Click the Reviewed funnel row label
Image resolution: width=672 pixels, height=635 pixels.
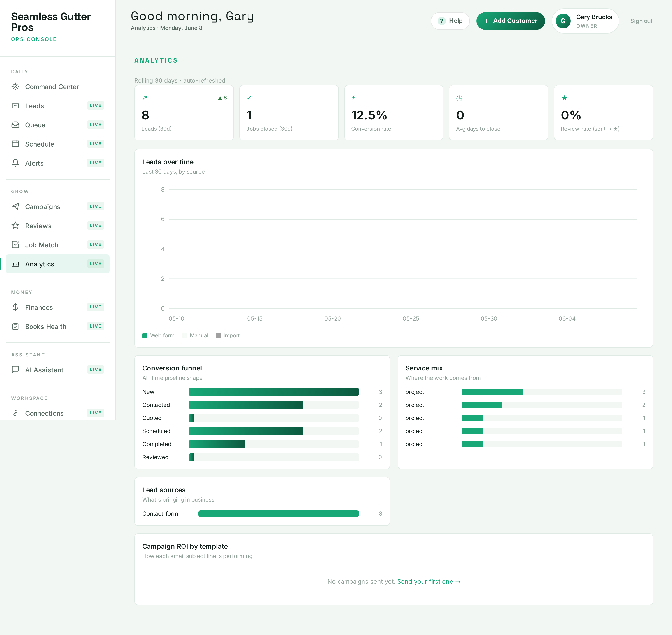point(155,457)
